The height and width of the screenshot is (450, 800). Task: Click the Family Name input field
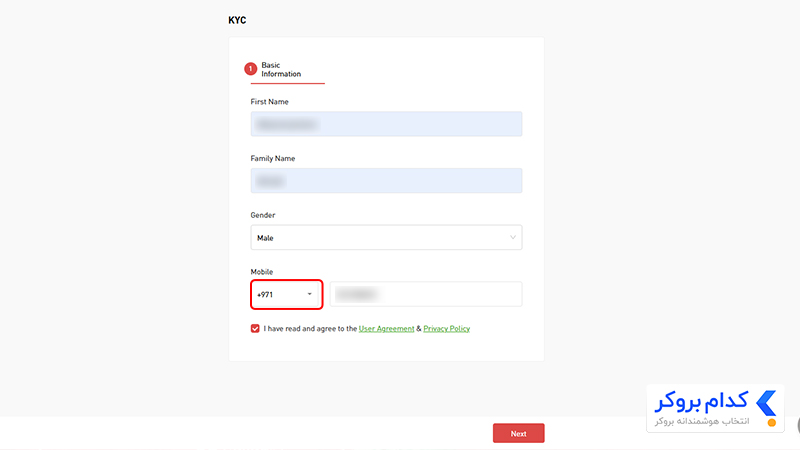tap(386, 181)
